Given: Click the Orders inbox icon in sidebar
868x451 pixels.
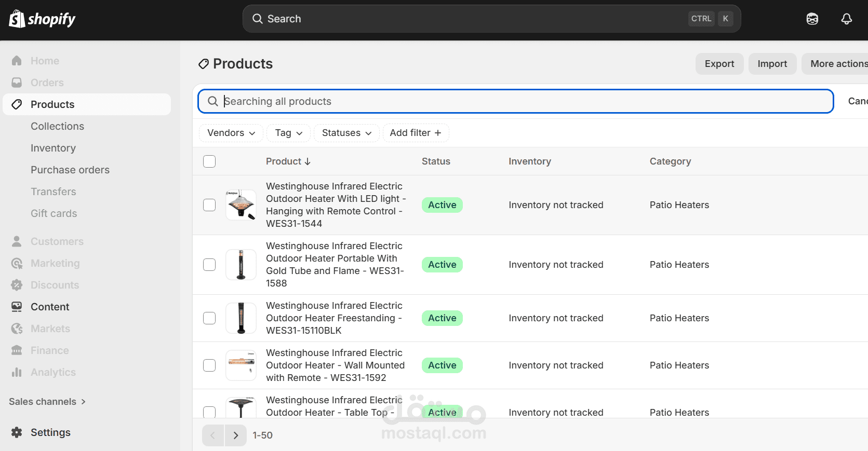Looking at the screenshot, I should point(17,83).
